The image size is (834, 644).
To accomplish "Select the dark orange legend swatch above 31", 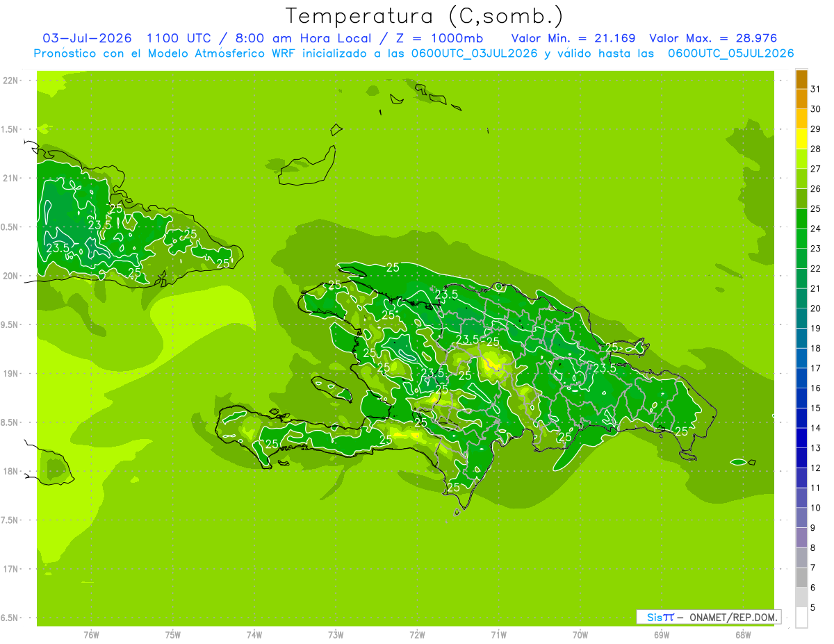I will click(x=801, y=79).
